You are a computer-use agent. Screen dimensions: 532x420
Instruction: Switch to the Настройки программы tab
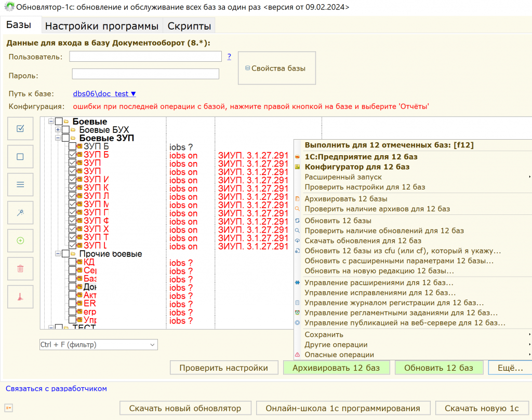102,26
